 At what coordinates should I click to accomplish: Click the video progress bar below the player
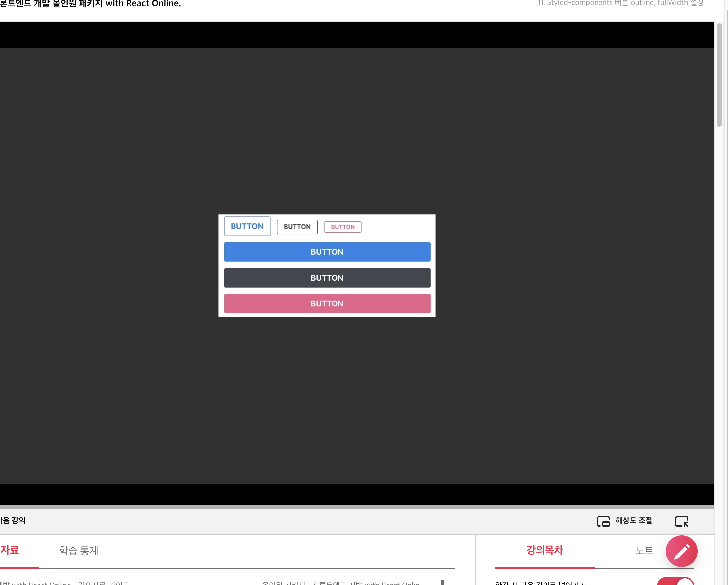[x=357, y=507]
